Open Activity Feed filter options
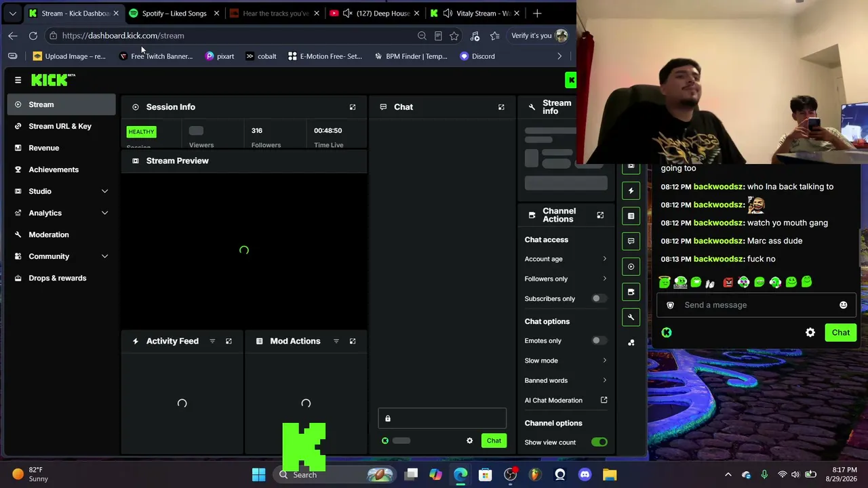This screenshot has width=868, height=488. [x=212, y=341]
